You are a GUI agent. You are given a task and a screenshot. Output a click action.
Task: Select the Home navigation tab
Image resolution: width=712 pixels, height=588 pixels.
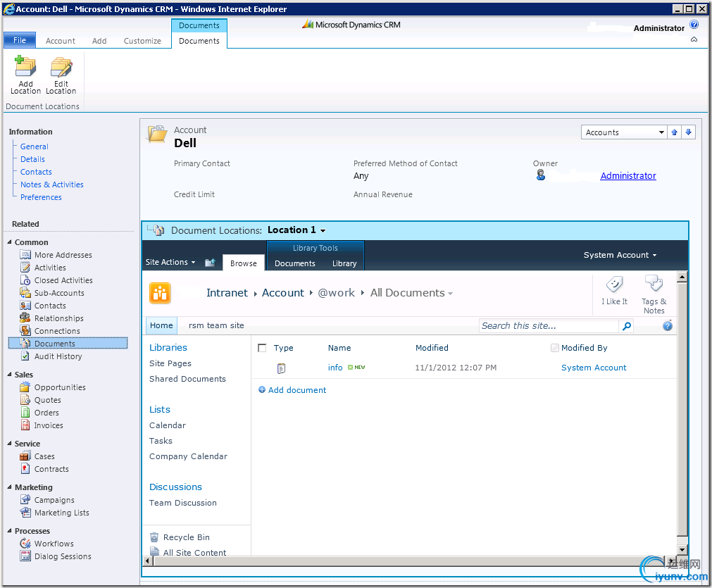pyautogui.click(x=161, y=325)
